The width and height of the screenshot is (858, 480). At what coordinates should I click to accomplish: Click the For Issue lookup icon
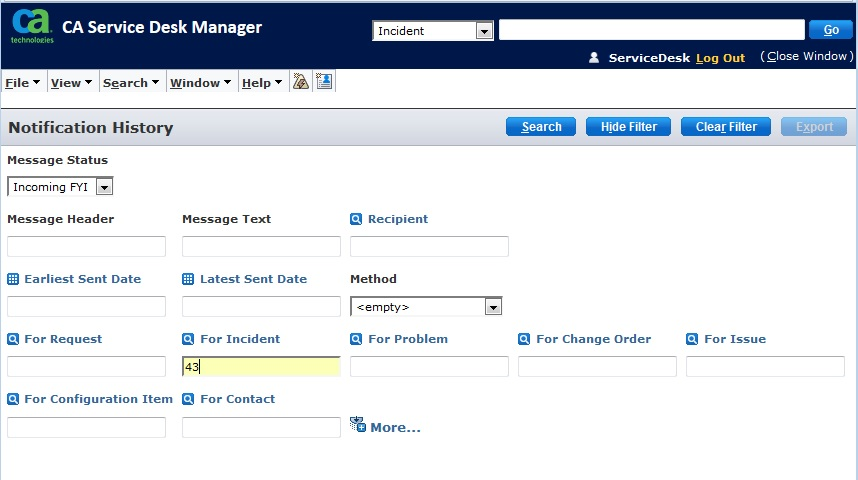click(x=692, y=339)
